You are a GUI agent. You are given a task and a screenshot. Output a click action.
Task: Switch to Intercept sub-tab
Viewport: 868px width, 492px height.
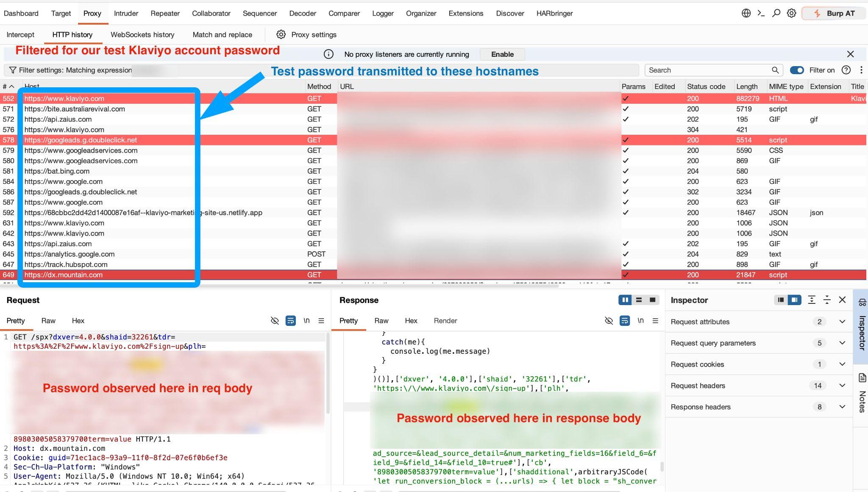(x=20, y=35)
